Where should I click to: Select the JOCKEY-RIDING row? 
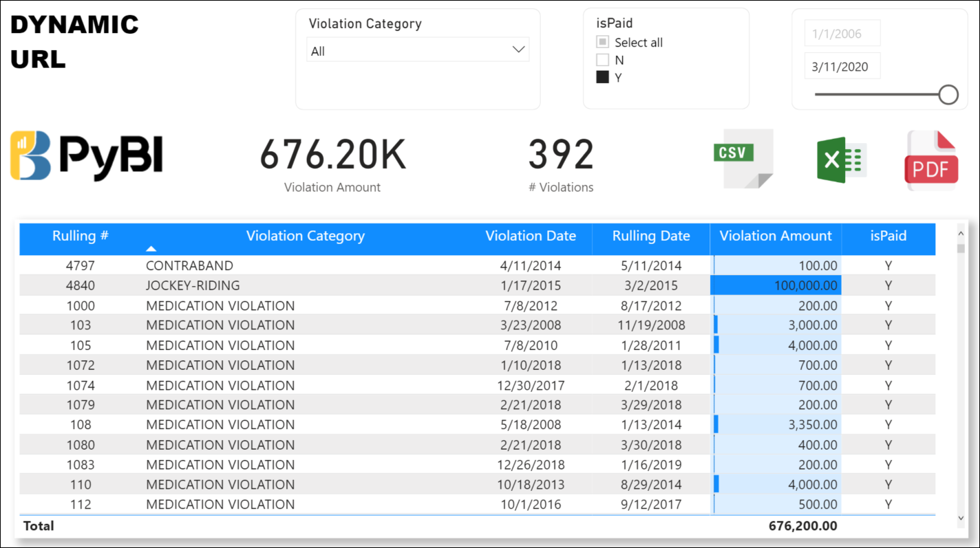[193, 285]
